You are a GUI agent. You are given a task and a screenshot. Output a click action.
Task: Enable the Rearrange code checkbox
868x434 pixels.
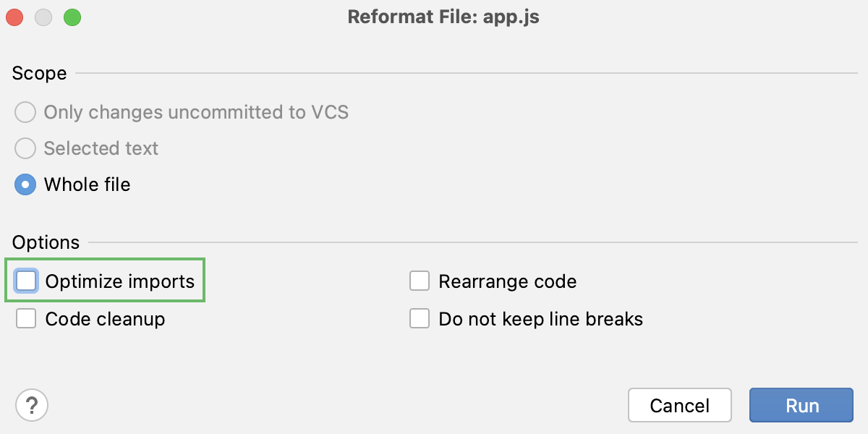pos(420,281)
